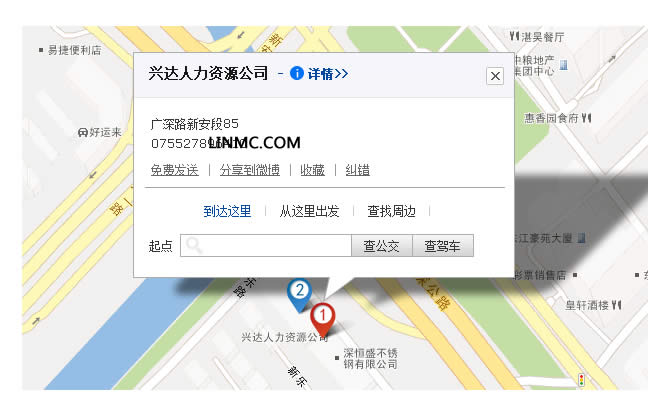Click the 皇轩酒楼 restaurant icon
670x416 pixels.
tap(616, 305)
